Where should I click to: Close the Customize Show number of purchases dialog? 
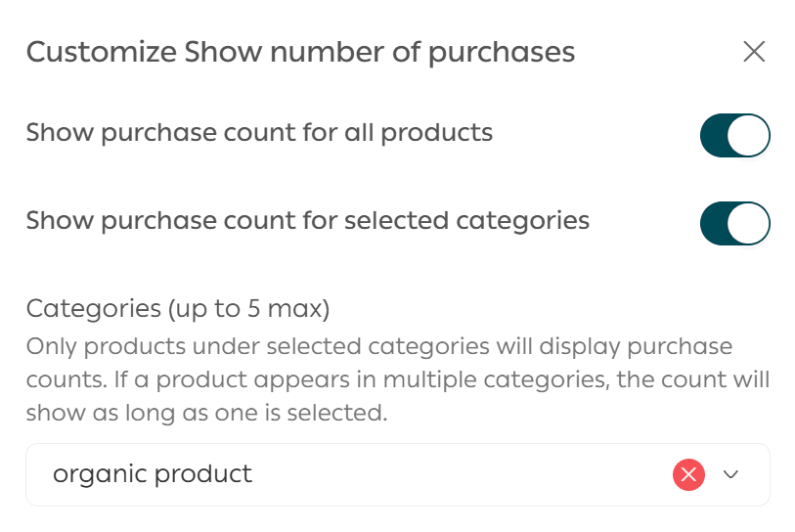coord(753,52)
